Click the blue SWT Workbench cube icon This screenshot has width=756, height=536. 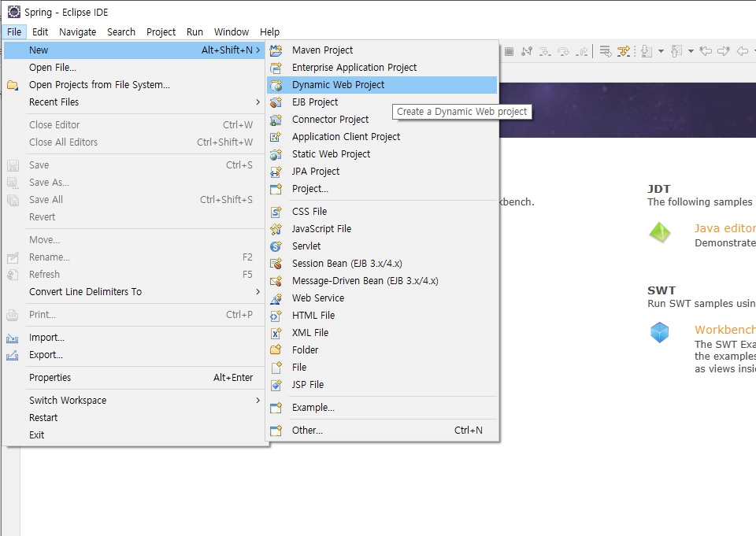(660, 333)
